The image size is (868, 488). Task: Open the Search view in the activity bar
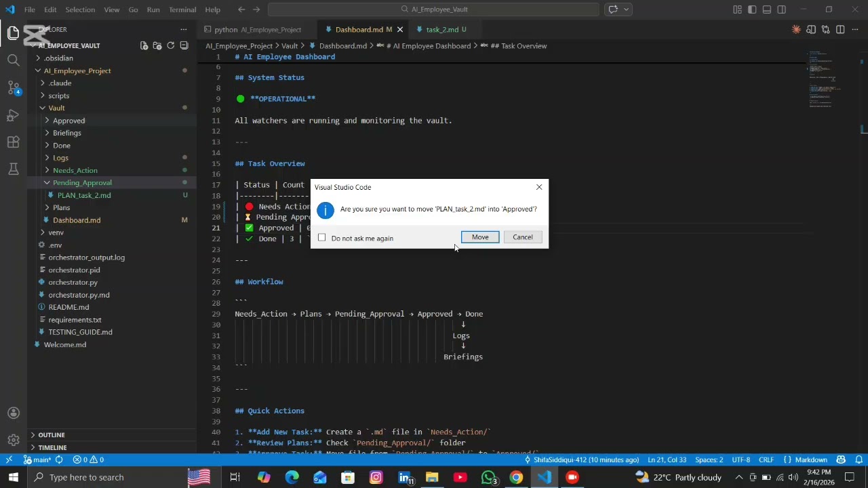point(14,60)
